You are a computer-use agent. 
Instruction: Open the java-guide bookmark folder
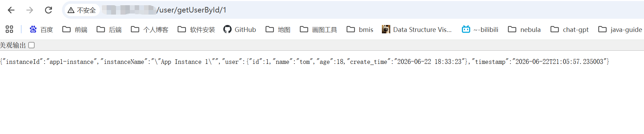pyautogui.click(x=620, y=30)
